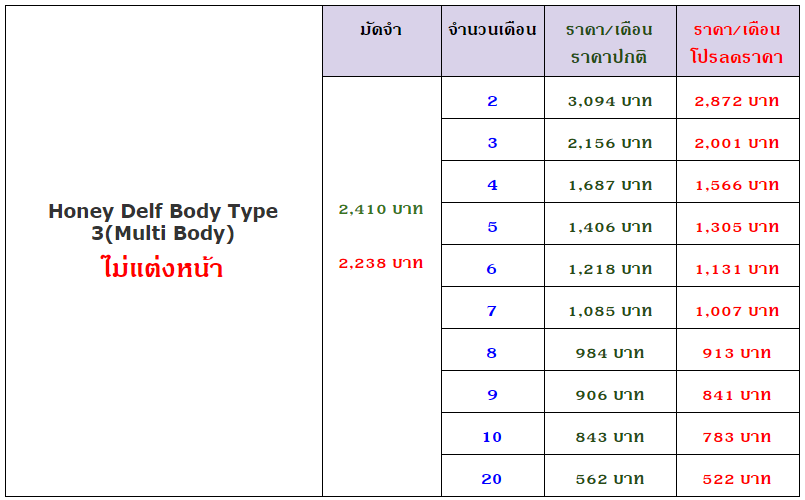
Task: Click promo price '1,007 บาท'
Action: 737,311
